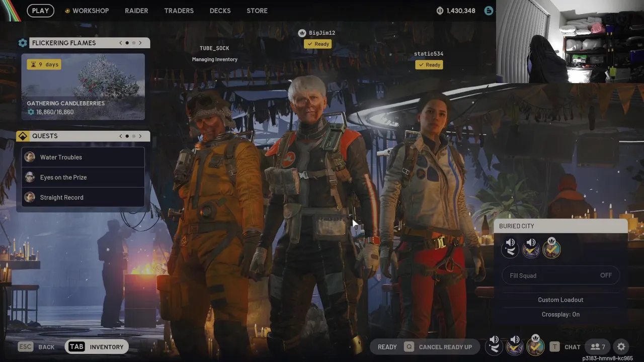644x362 pixels.
Task: Open the Chat label
Action: (x=572, y=347)
